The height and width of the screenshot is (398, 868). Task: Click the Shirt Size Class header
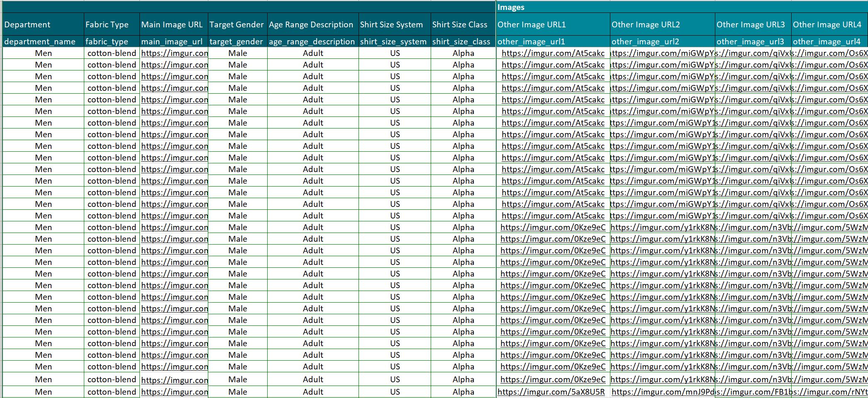463,24
